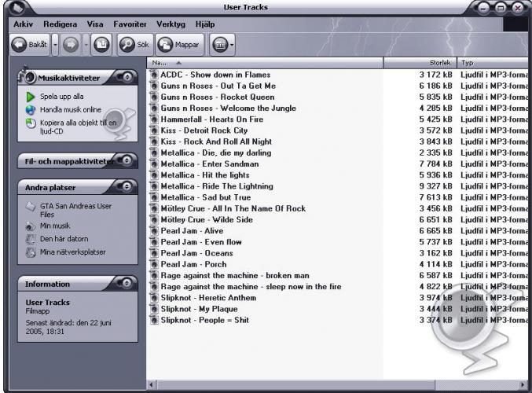Expand the Fil- och mappaktiviteter panel

coord(127,161)
